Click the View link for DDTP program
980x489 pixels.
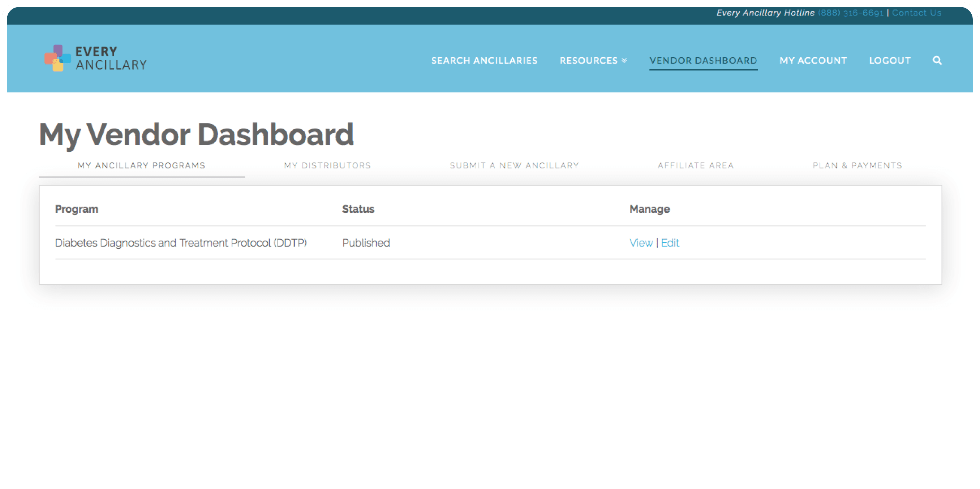[641, 243]
